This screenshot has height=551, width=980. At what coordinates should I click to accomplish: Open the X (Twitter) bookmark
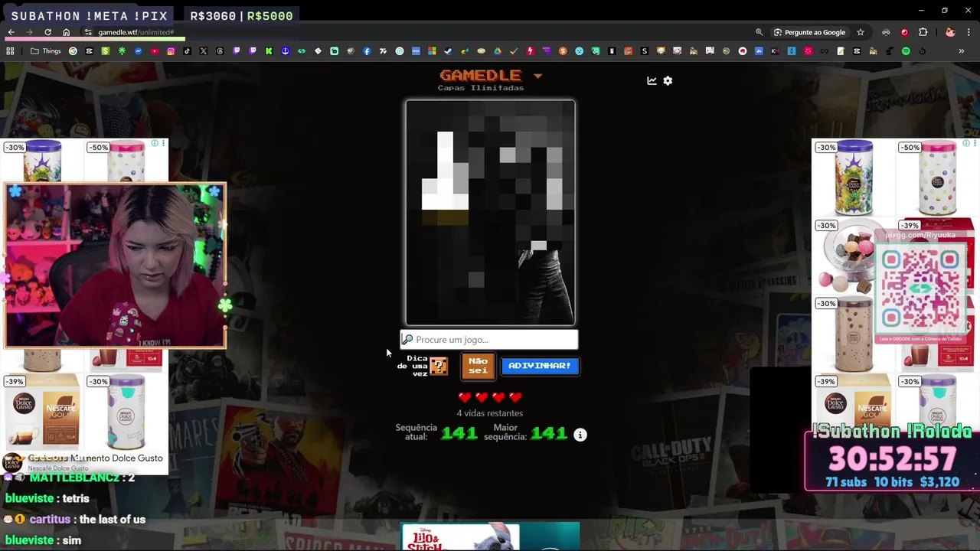coord(204,51)
